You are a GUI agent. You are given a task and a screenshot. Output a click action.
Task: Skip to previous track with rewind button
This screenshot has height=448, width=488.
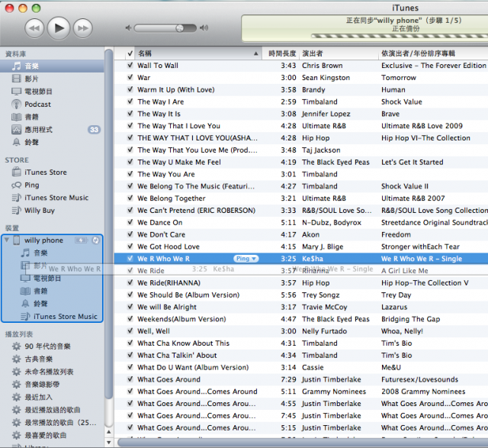34,28
